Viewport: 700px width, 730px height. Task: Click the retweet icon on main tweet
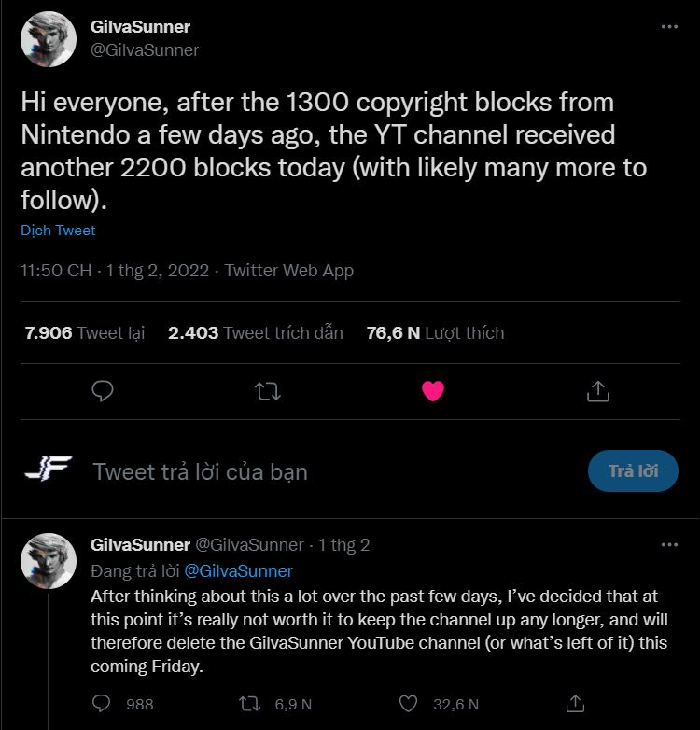[268, 391]
